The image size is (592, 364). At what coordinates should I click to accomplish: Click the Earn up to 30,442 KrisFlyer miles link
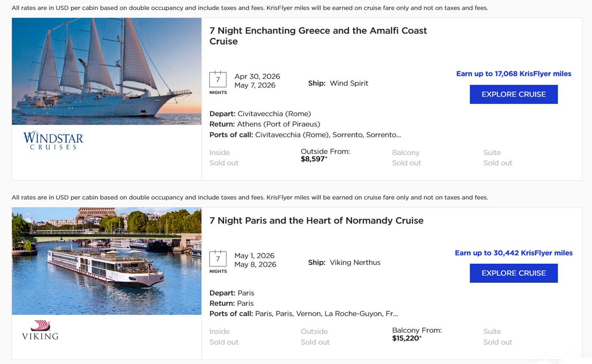point(514,253)
